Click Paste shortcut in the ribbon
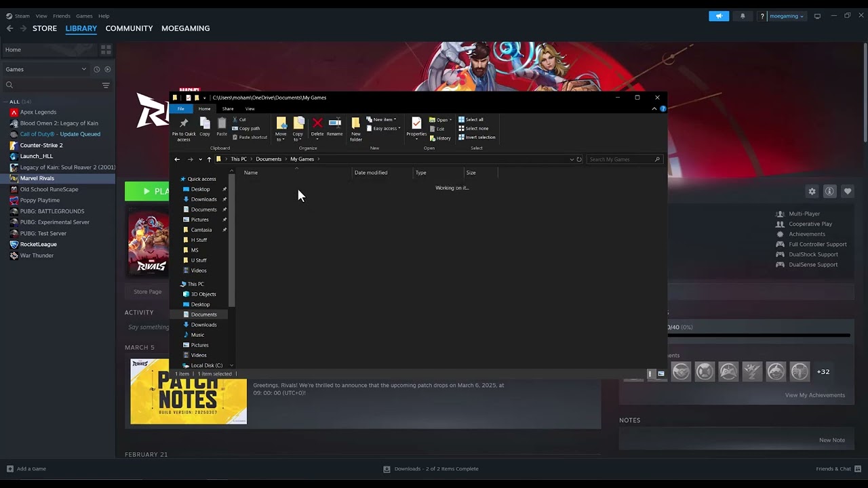 (250, 137)
